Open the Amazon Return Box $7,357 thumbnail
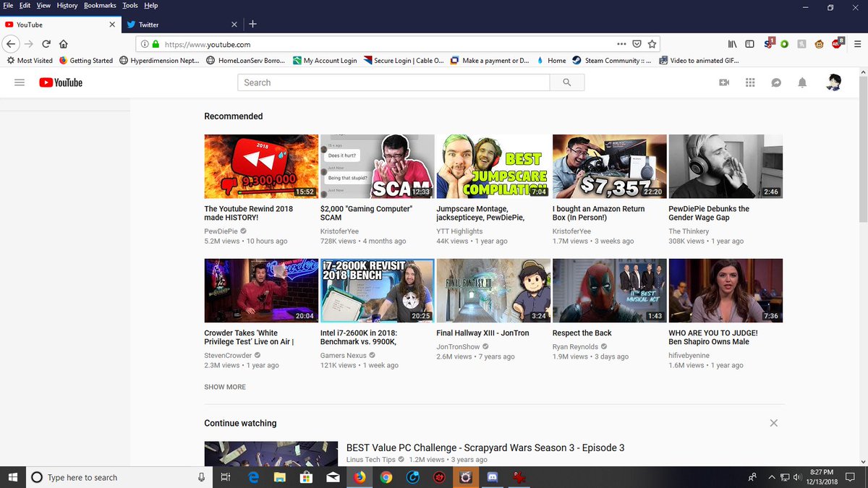Viewport: 868px width, 488px height. (610, 166)
